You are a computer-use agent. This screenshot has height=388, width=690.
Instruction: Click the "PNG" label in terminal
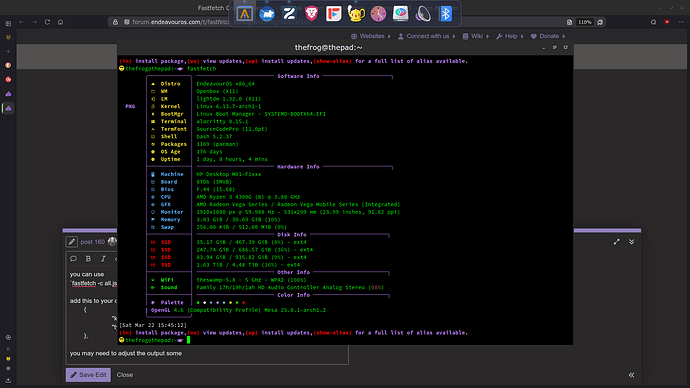coord(130,106)
